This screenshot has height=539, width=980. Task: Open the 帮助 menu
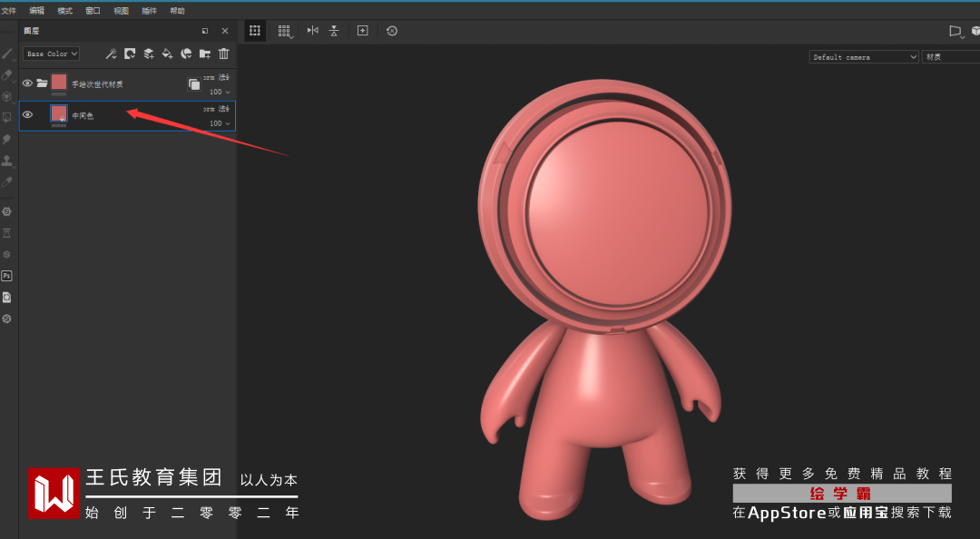tap(178, 11)
